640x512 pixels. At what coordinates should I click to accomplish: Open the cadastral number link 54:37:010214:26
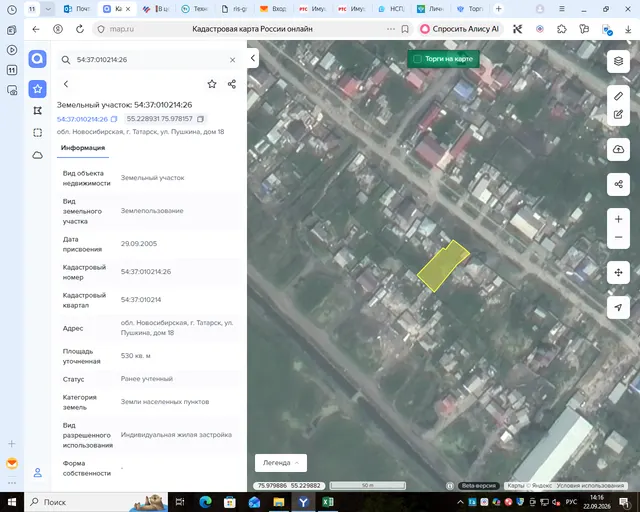pyautogui.click(x=82, y=119)
